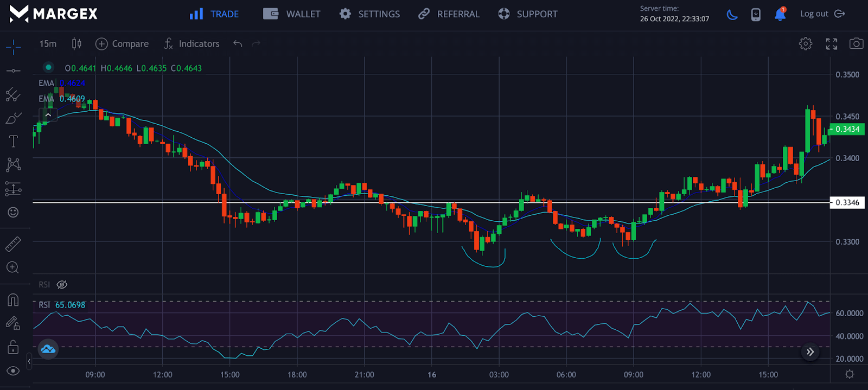Toggle RSI indicator visibility eye
This screenshot has width=868, height=390.
click(x=62, y=285)
